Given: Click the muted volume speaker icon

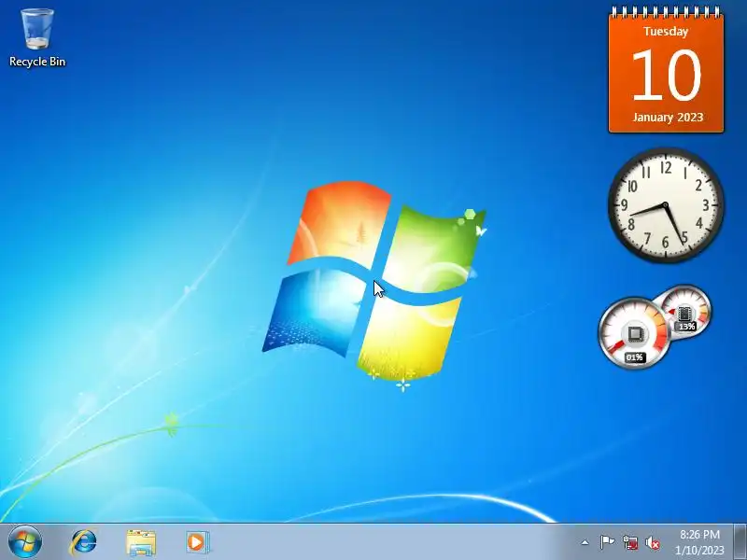Looking at the screenshot, I should (x=652, y=542).
